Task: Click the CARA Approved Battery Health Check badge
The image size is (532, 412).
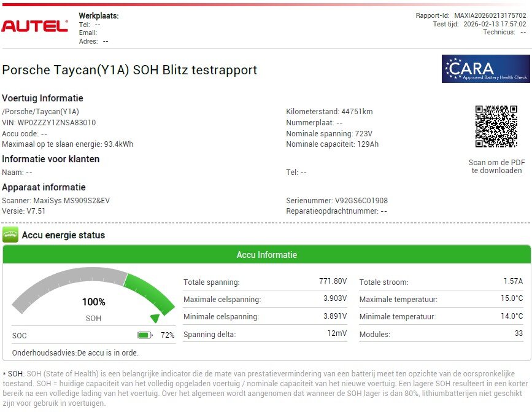Action: [x=485, y=68]
